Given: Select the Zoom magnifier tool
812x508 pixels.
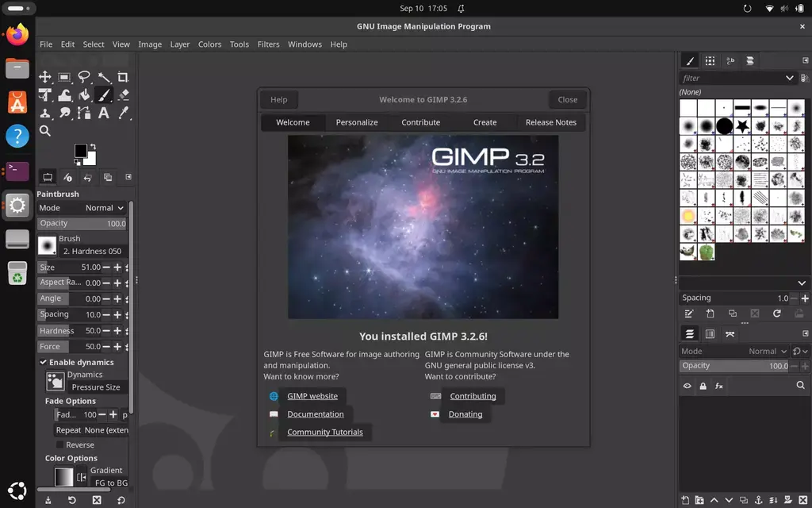Looking at the screenshot, I should [45, 131].
